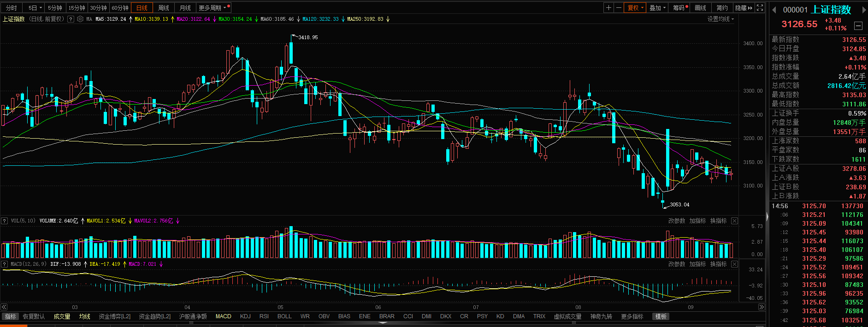Toggle the 简约 simple mode
868x327 pixels.
[722, 8]
